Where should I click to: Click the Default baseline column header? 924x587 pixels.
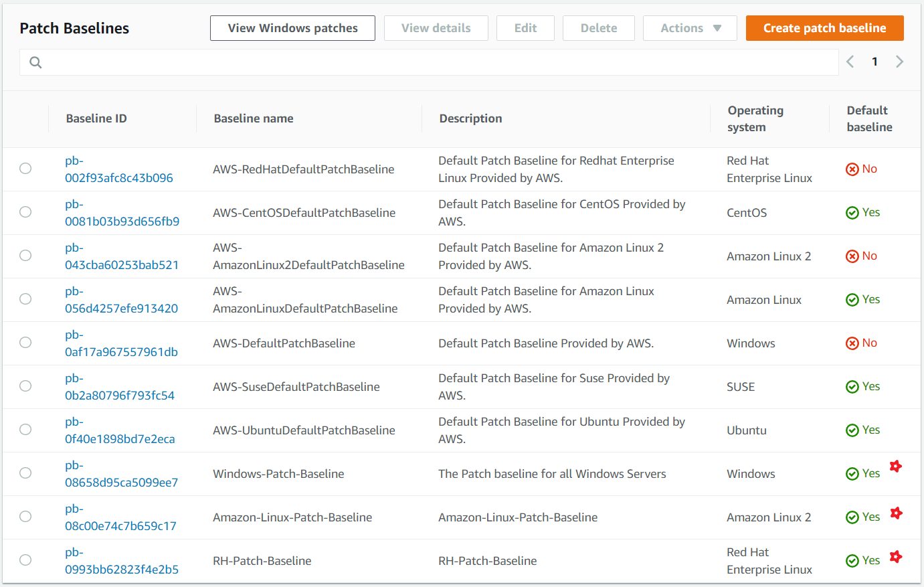[869, 118]
